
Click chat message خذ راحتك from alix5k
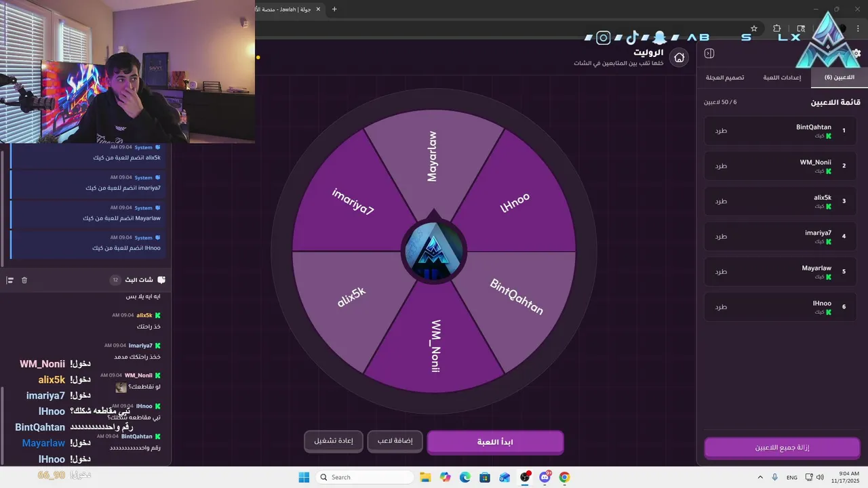[148, 327]
